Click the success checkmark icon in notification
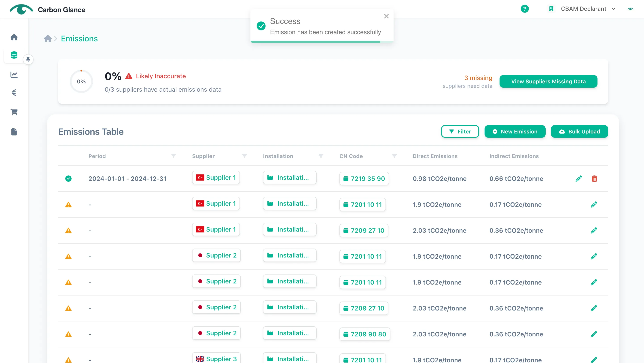644x363 pixels. click(261, 26)
